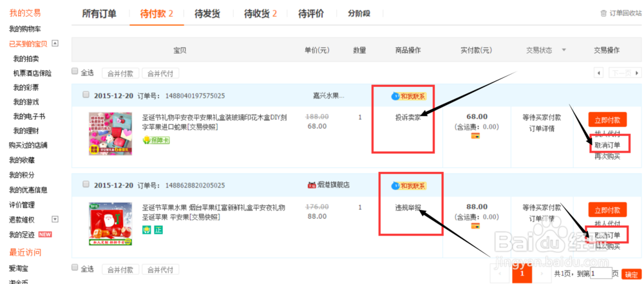This screenshot has width=644, height=284.
Task: Click bottom 合并付款 button
Action: click(120, 270)
